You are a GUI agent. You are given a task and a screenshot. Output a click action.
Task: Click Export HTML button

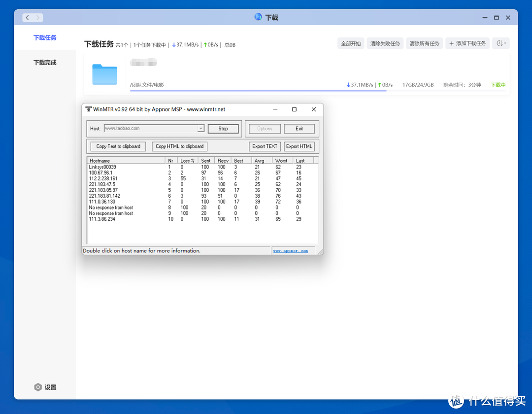click(299, 146)
